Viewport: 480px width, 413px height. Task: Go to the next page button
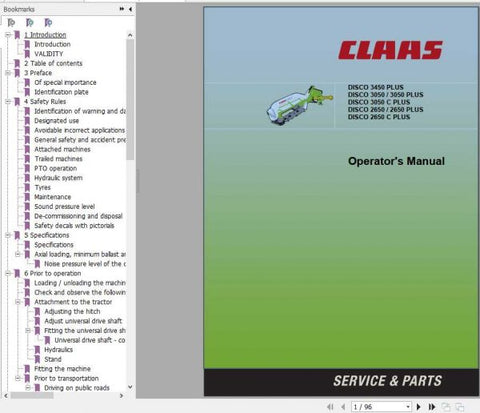419,407
